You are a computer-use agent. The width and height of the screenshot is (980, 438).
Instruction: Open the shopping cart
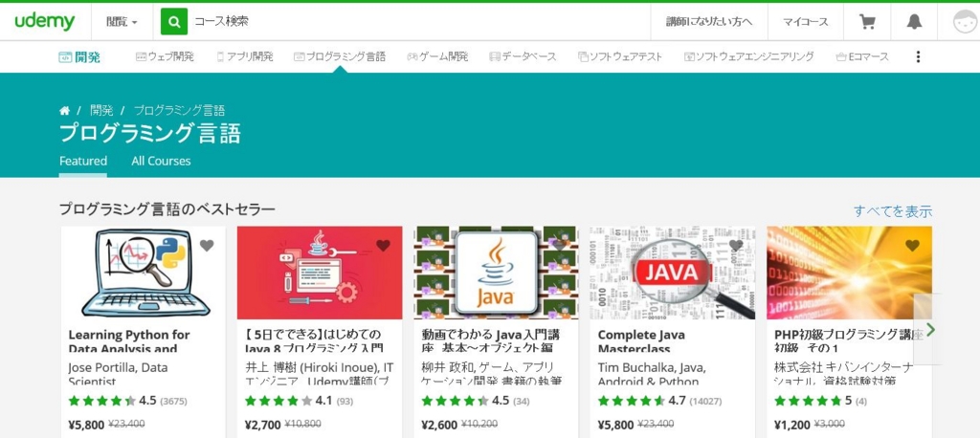pyautogui.click(x=867, y=22)
